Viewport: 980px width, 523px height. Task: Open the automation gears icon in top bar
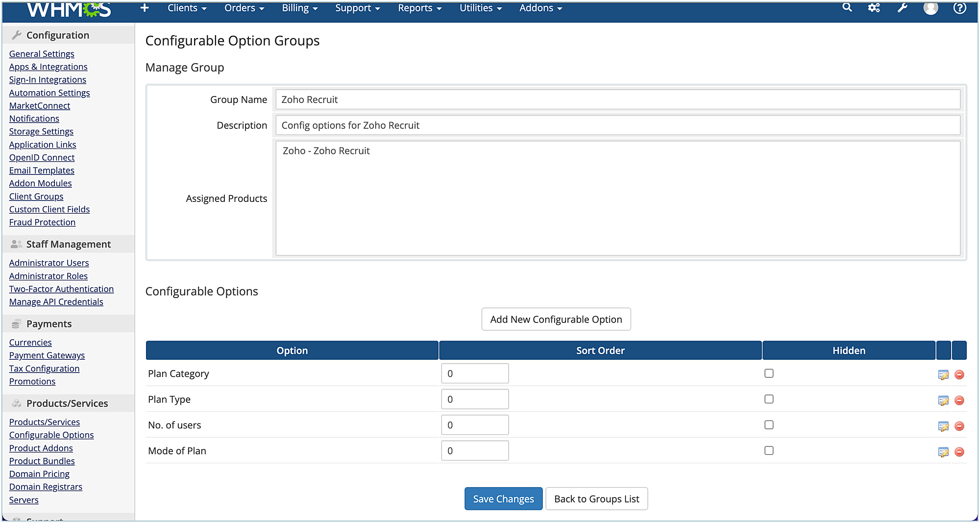[x=874, y=8]
